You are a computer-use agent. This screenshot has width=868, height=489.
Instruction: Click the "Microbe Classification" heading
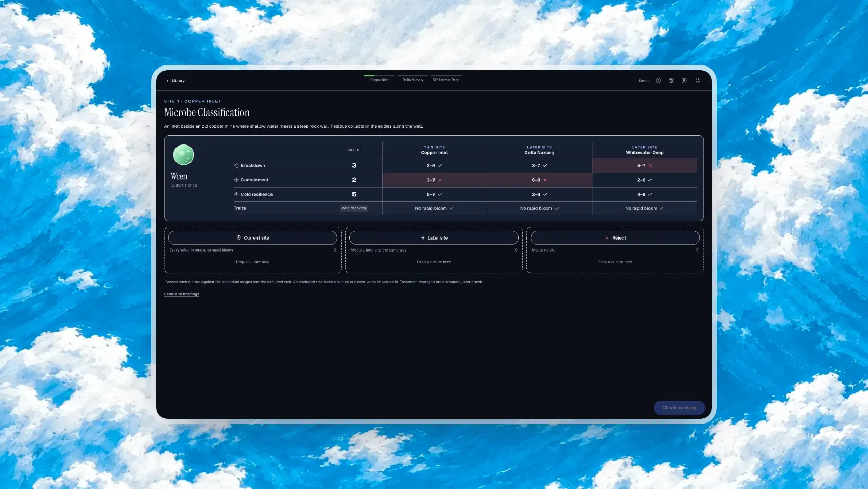coord(207,113)
